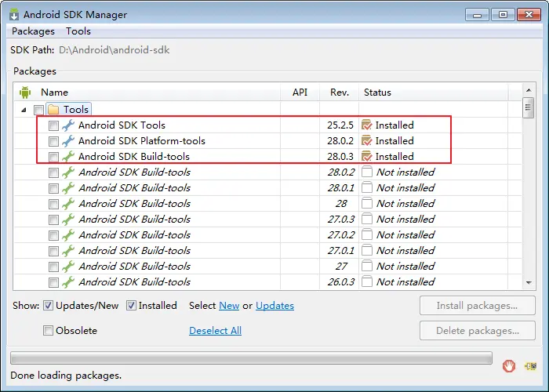Click the Updates link
This screenshot has height=392, width=549.
tap(274, 306)
